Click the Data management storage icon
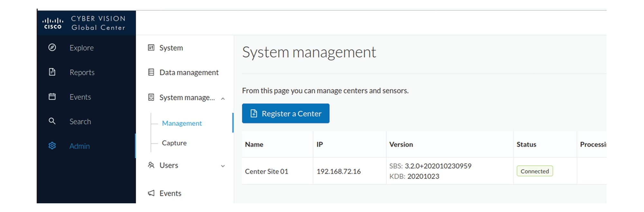 click(151, 72)
